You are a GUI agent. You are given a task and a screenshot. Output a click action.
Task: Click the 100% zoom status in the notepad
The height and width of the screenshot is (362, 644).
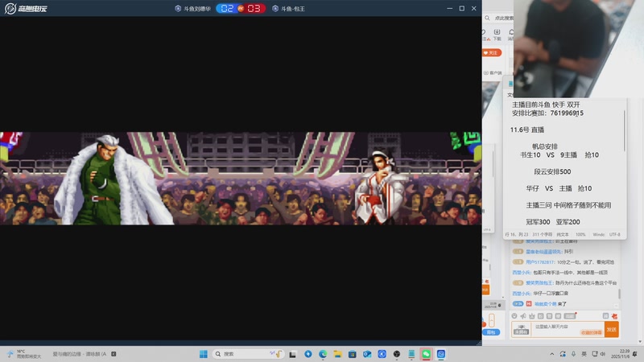click(580, 234)
